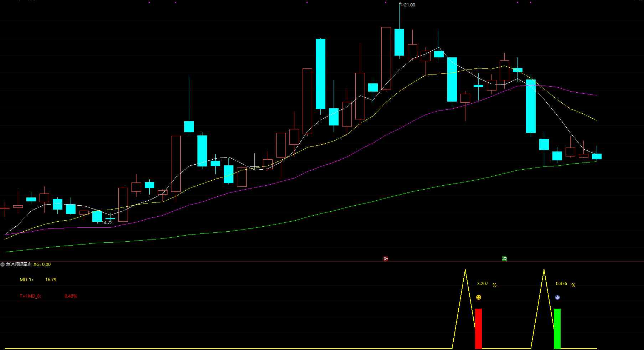Select the yellow smiley face signal icon

(479, 297)
